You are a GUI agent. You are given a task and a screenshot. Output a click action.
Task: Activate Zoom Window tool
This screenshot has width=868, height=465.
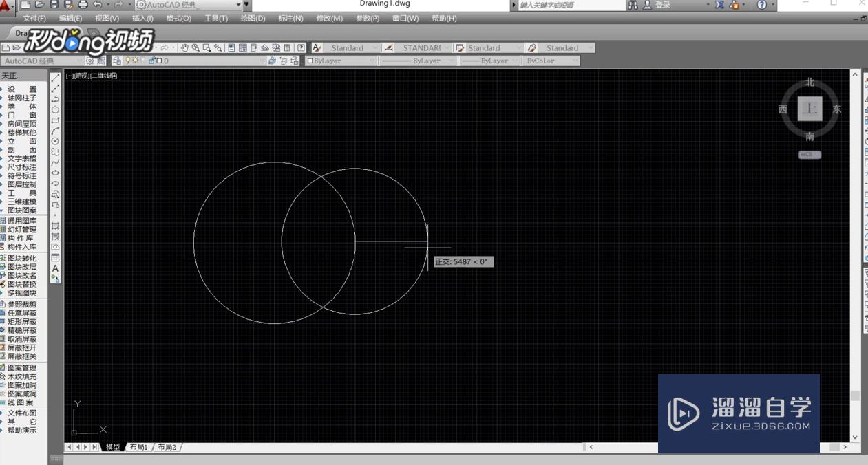(x=207, y=47)
